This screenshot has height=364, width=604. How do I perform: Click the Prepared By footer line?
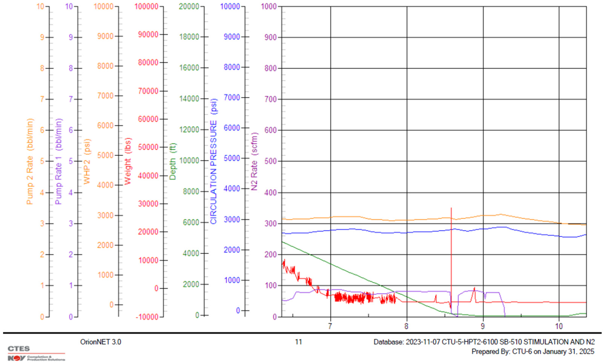[x=533, y=352]
